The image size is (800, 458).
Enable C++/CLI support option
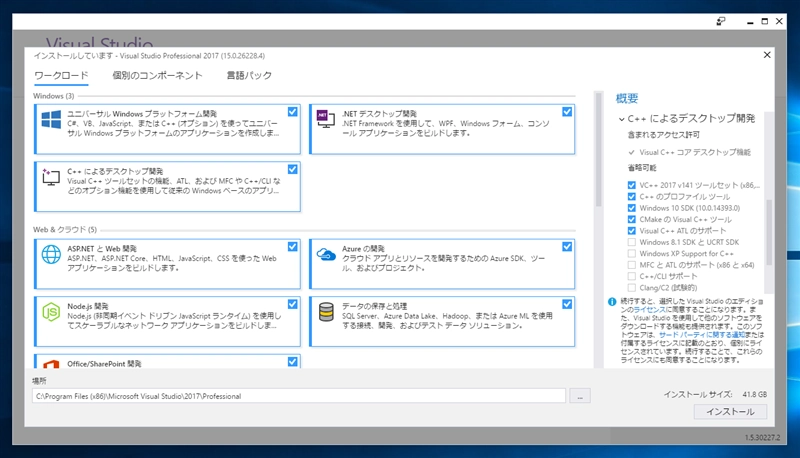click(x=632, y=276)
